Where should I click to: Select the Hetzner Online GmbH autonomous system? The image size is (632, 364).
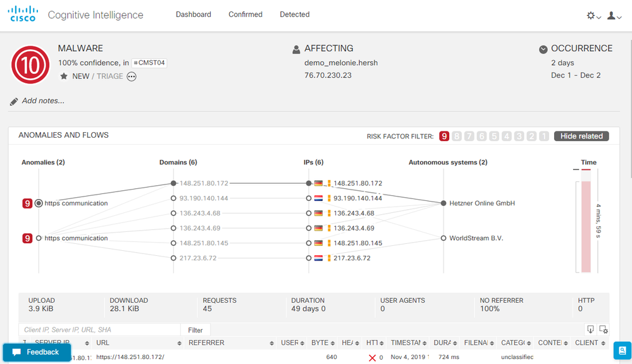pos(482,203)
